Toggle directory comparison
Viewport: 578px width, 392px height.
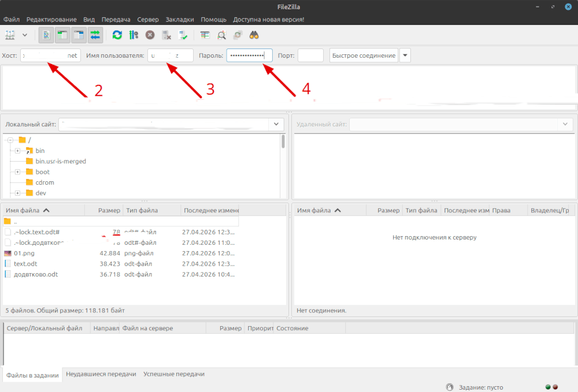pos(221,35)
